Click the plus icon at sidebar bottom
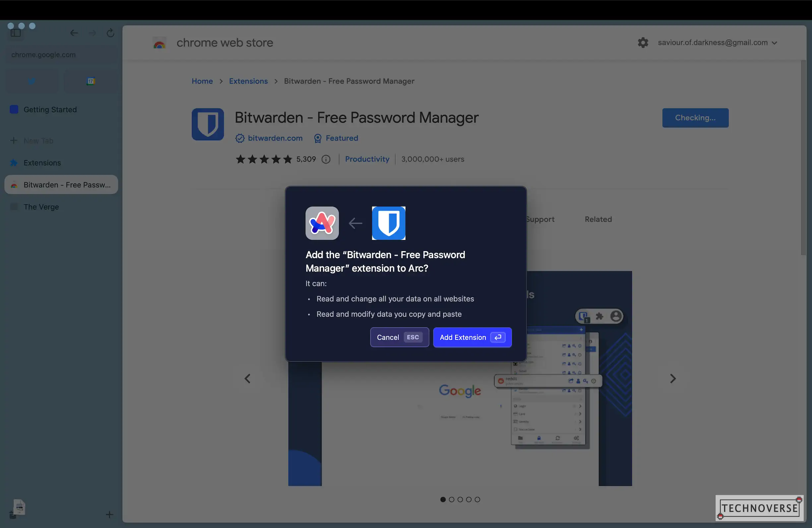 click(x=109, y=514)
